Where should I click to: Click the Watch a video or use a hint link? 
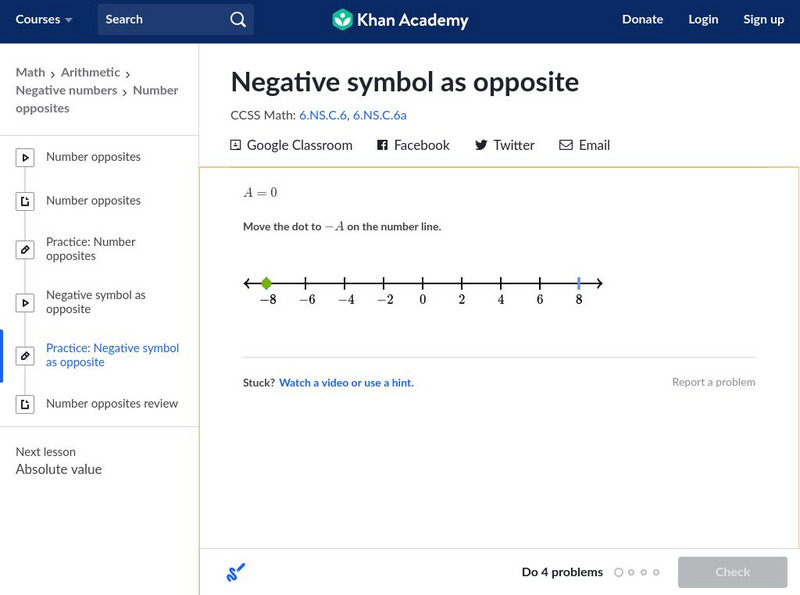[346, 383]
